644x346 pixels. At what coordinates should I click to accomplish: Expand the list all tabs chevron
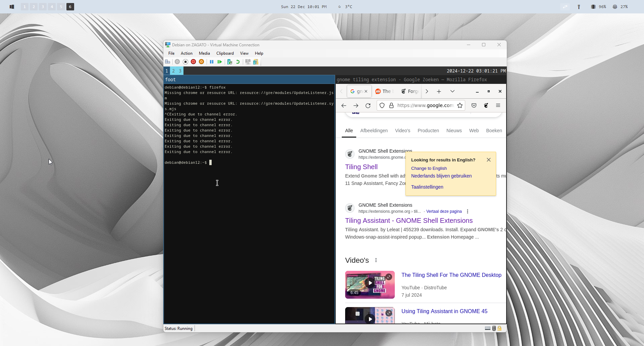click(x=452, y=91)
